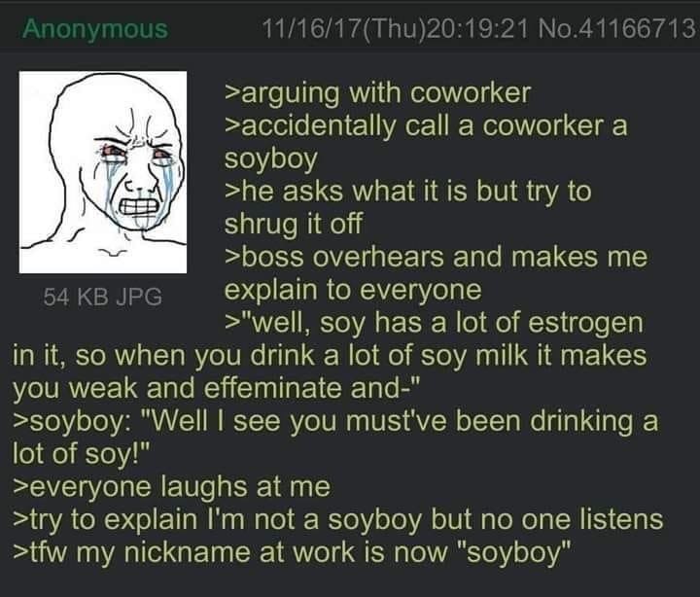Click the Wojak's clenched teeth in image
The image size is (700, 597).
click(137, 207)
